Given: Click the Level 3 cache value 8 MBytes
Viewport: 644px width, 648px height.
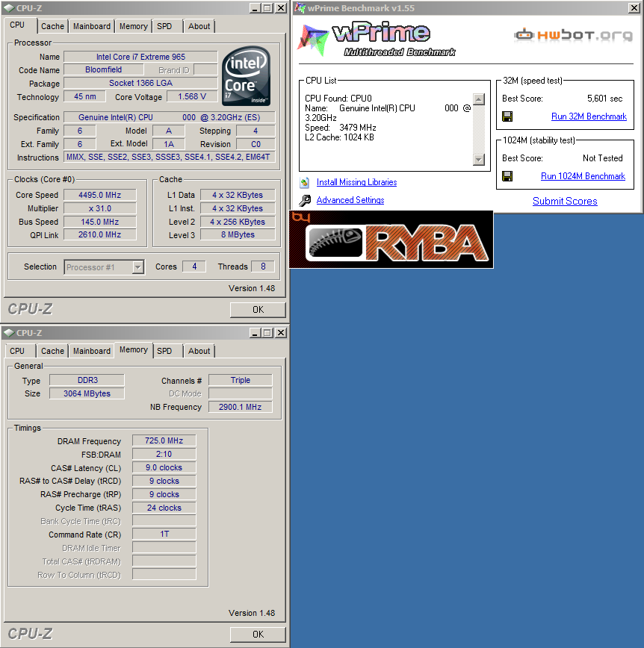Looking at the screenshot, I should click(x=238, y=234).
